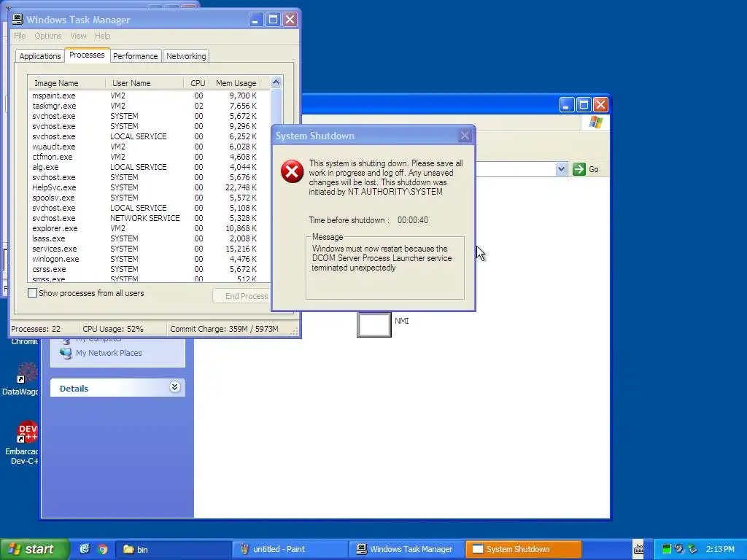Click the process list scroll-up arrow
Screen dimensions: 747x560
[276, 82]
